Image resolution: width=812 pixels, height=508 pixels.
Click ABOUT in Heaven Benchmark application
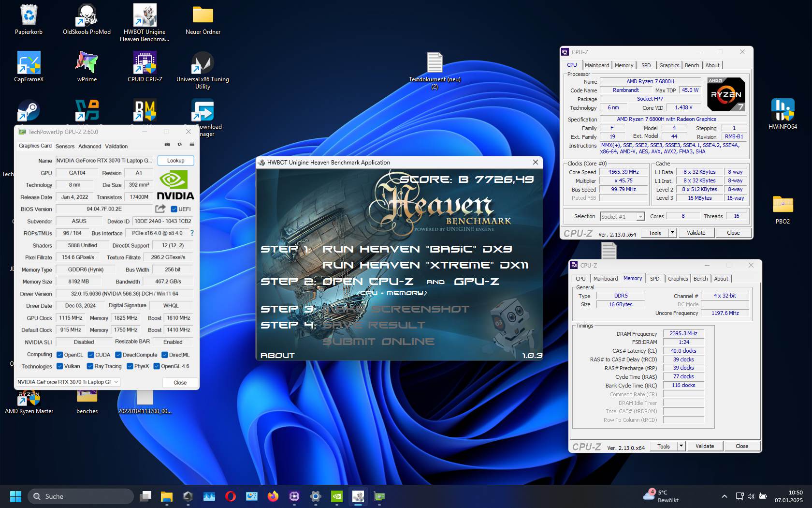277,355
